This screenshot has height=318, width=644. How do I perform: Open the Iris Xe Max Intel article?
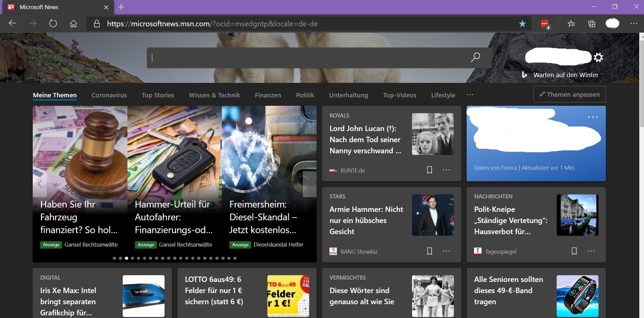(x=68, y=301)
